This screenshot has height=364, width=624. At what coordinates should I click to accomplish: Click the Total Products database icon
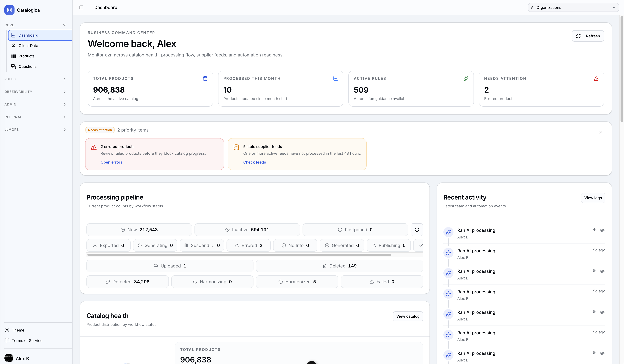[205, 79]
